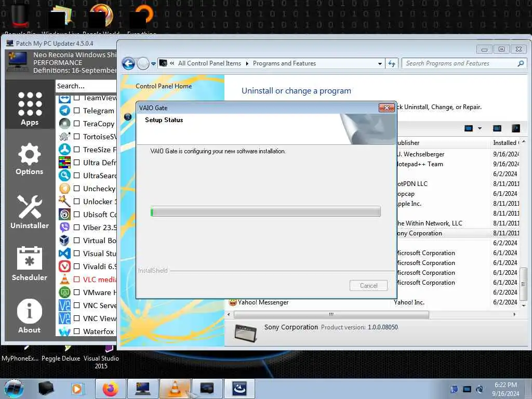Go back in Control Panel window

(x=129, y=63)
